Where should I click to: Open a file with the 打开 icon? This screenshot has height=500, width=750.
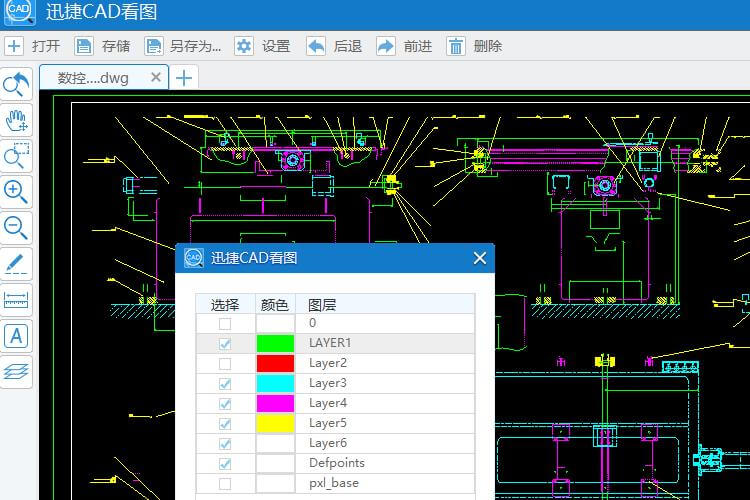tap(14, 46)
